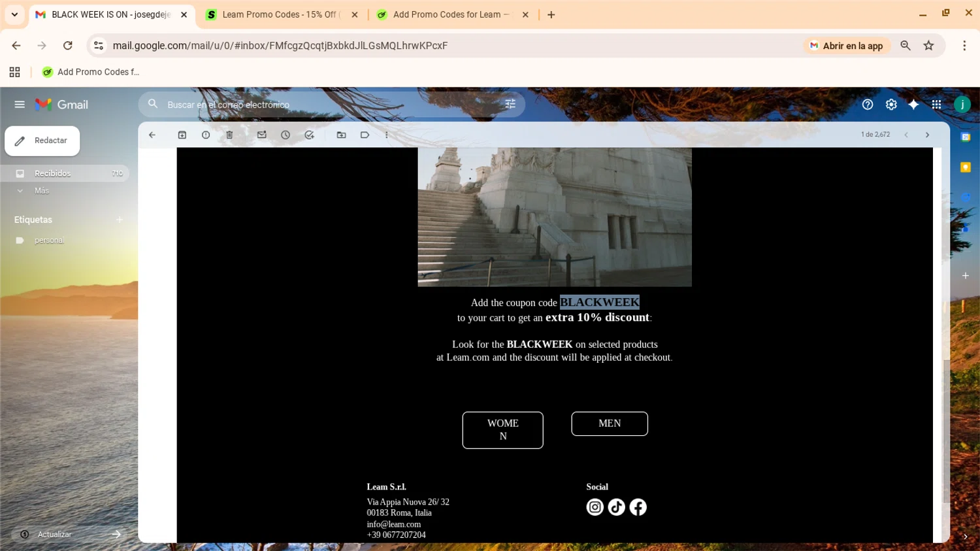The width and height of the screenshot is (980, 551).
Task: Click the Gmail logo
Action: point(61,105)
